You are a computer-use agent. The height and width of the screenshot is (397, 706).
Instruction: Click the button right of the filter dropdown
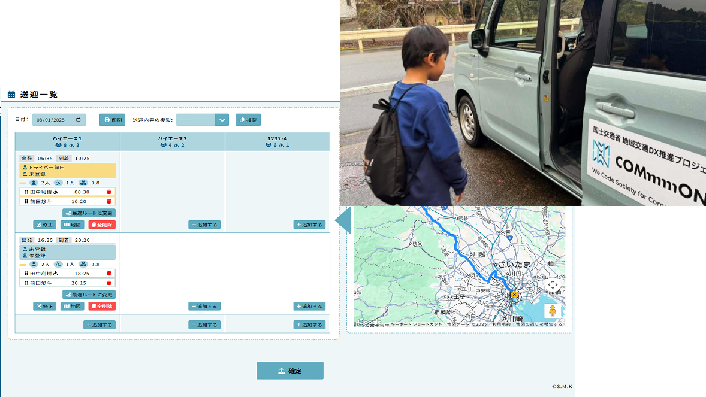click(x=248, y=120)
